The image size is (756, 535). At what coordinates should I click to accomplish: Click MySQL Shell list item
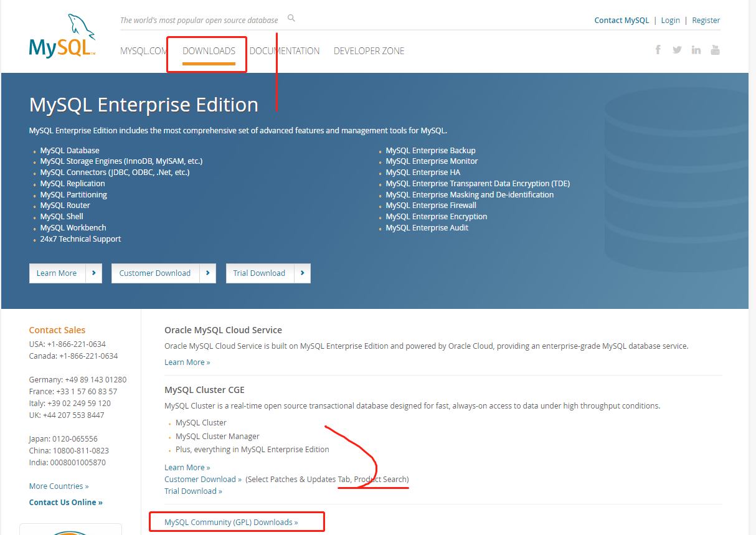[62, 216]
